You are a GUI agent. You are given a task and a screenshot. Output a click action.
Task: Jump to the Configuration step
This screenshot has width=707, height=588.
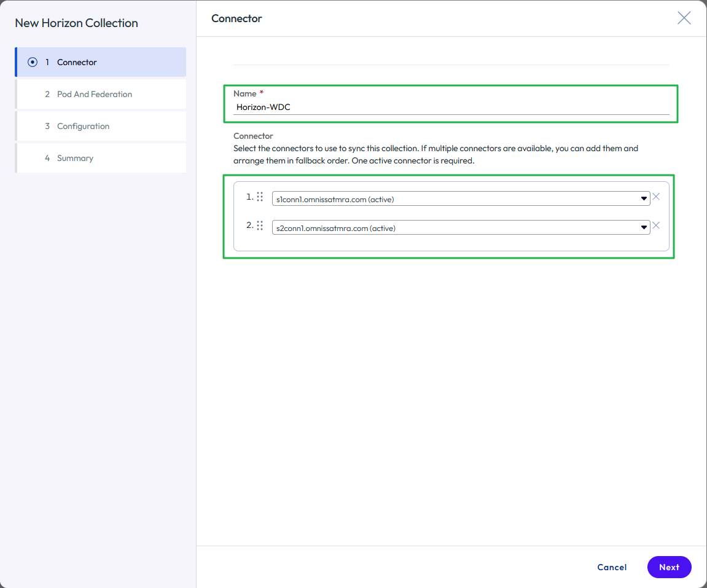[83, 126]
